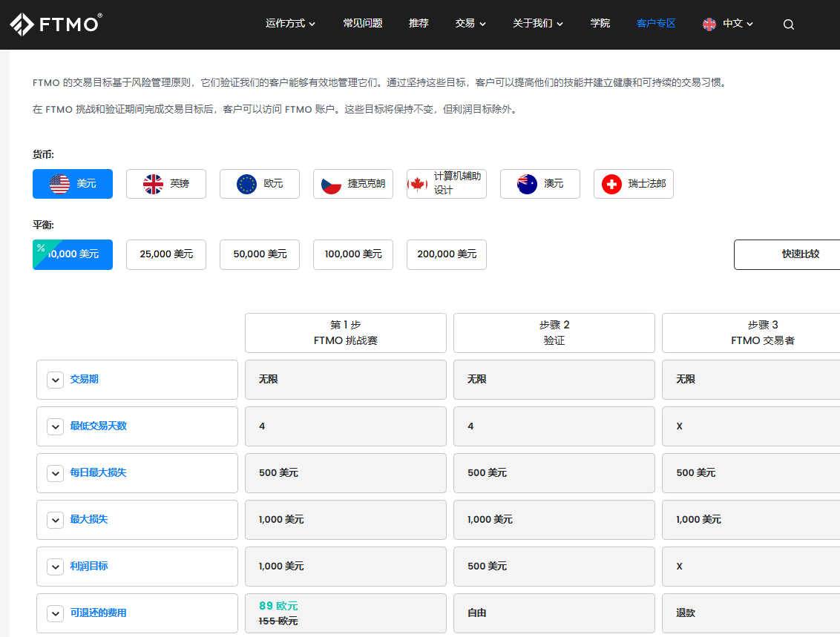Open the 每日最大损失 link
The height and width of the screenshot is (637, 840).
pos(98,472)
